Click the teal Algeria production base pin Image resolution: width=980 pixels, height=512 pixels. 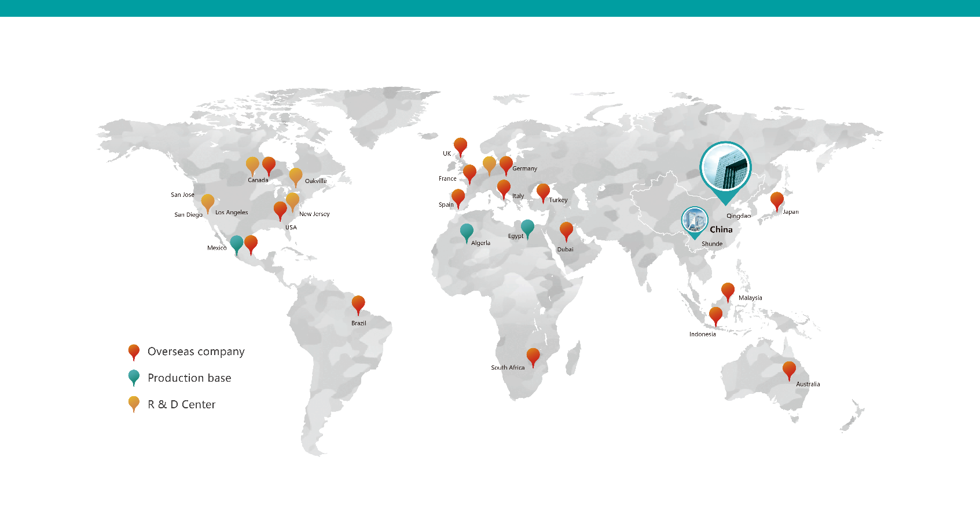coord(467,232)
